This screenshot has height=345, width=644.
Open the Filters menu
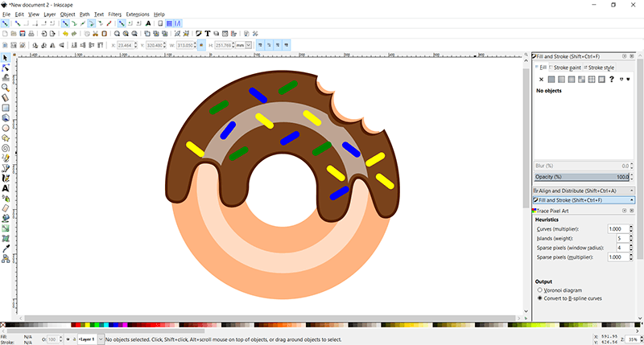(114, 14)
